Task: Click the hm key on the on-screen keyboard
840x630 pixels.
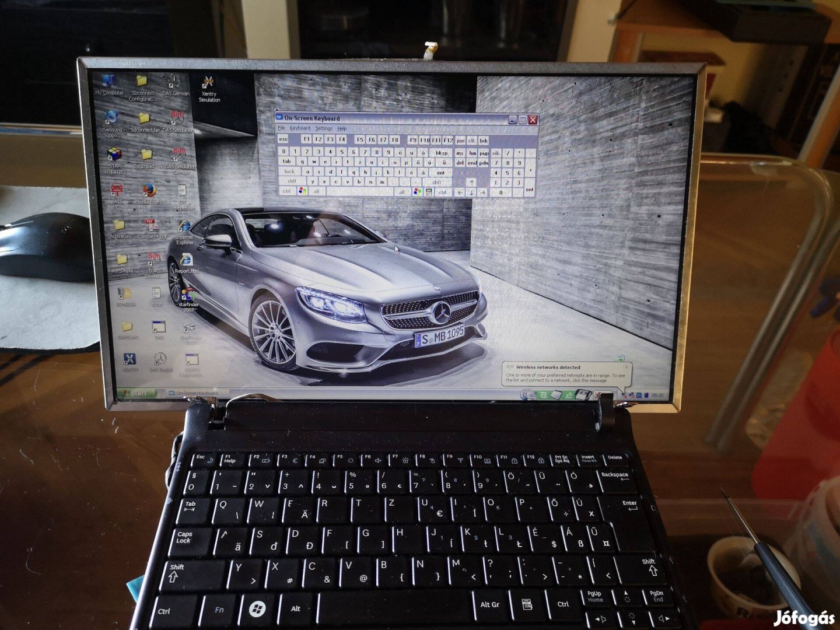Action: [473, 153]
